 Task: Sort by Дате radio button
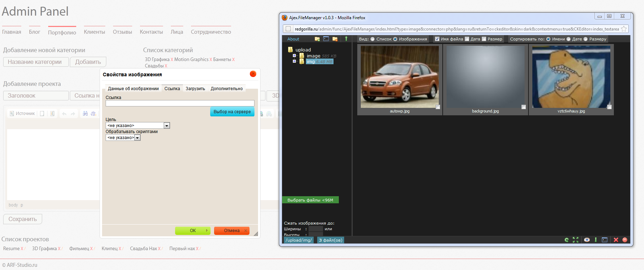tap(569, 39)
